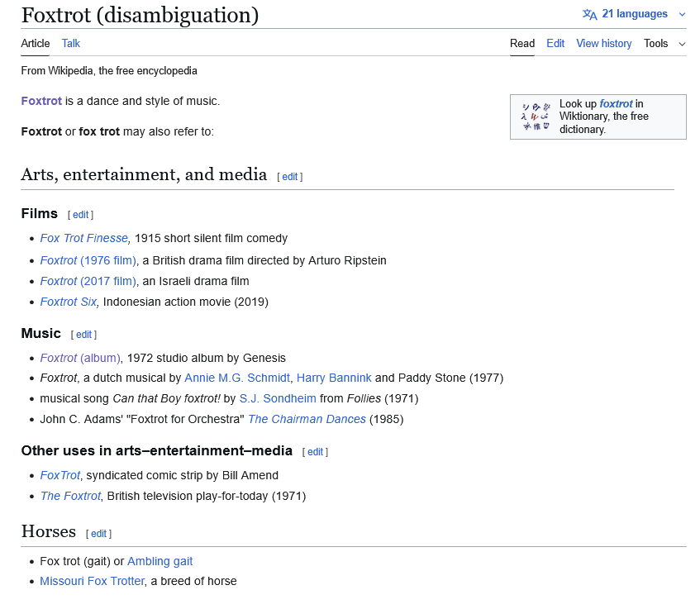Open the Annie M.G. Schmidt link

[x=237, y=378]
